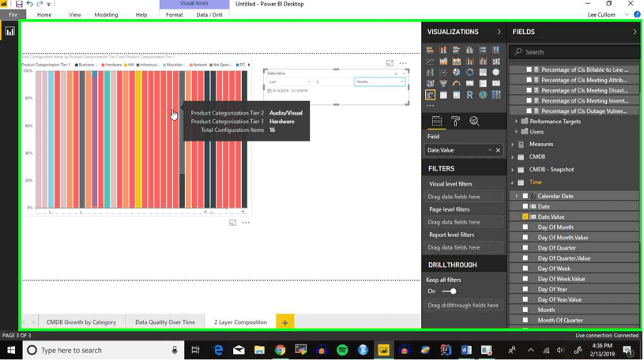644x361 pixels.
Task: Open Windows Start menu
Action: 11,350
